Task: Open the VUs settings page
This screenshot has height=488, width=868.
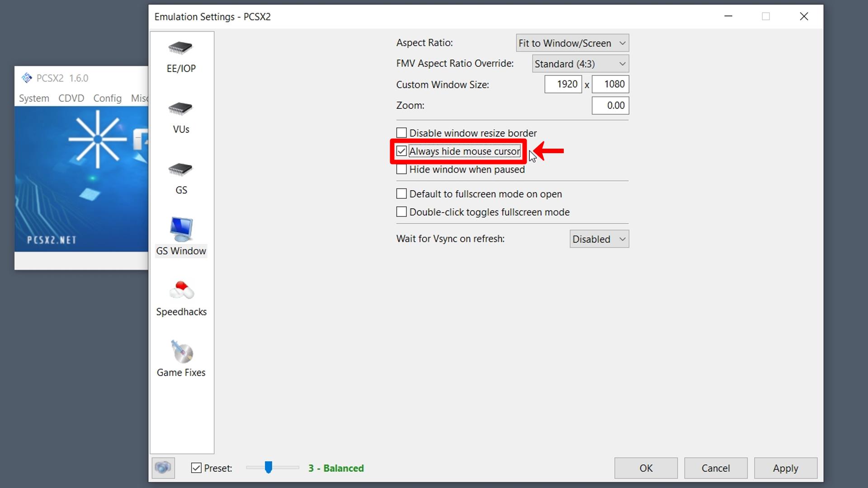Action: [181, 118]
